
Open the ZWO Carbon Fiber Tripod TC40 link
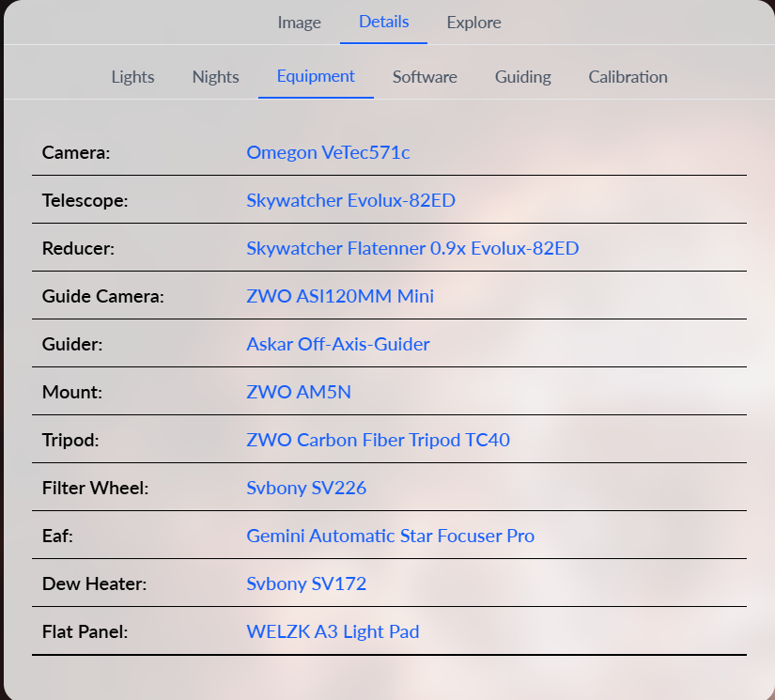point(379,440)
